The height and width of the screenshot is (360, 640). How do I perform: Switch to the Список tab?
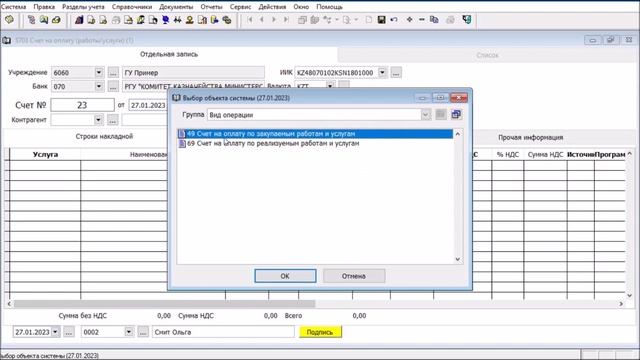[x=488, y=55]
